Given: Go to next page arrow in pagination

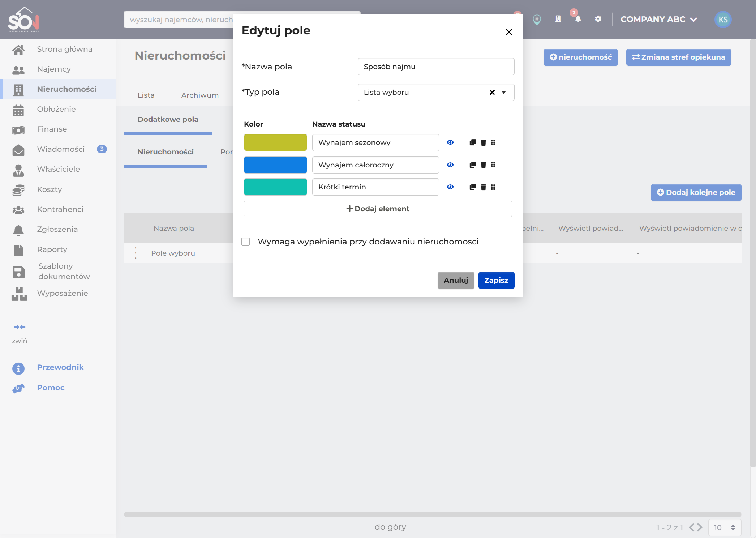Looking at the screenshot, I should tap(700, 528).
